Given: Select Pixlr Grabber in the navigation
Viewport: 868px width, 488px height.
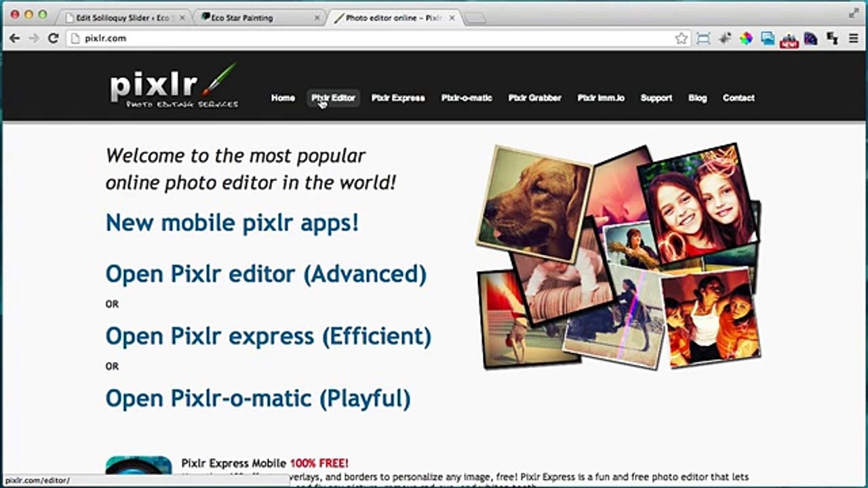Looking at the screenshot, I should 535,98.
